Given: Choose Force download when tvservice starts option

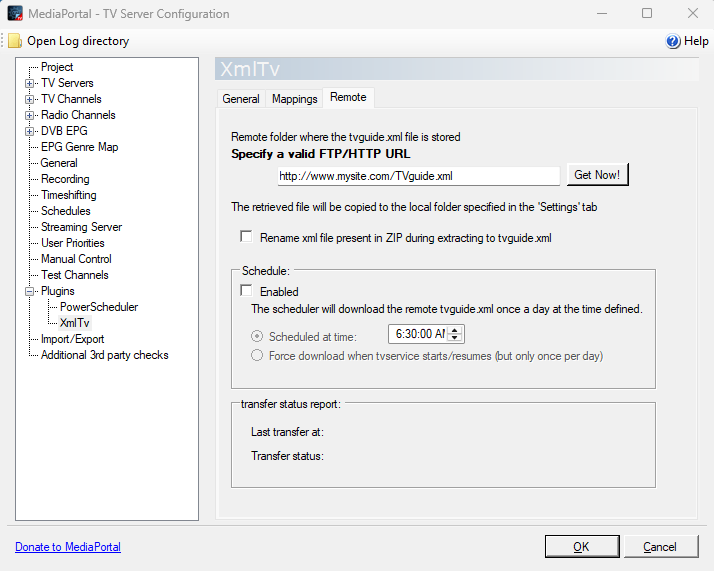Looking at the screenshot, I should pos(258,355).
